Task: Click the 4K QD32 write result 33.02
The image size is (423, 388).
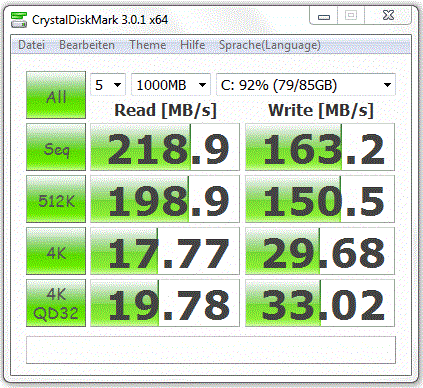Action: click(x=320, y=303)
